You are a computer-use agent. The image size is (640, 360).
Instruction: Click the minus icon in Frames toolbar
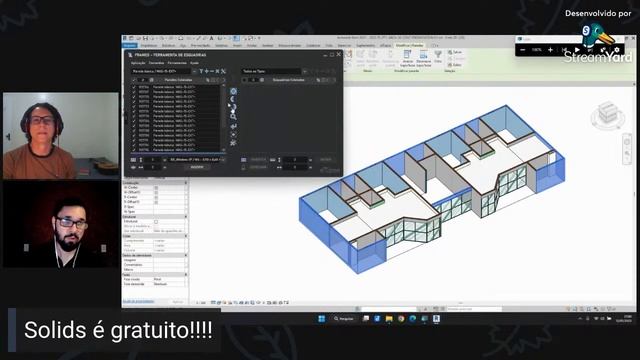pyautogui.click(x=212, y=71)
